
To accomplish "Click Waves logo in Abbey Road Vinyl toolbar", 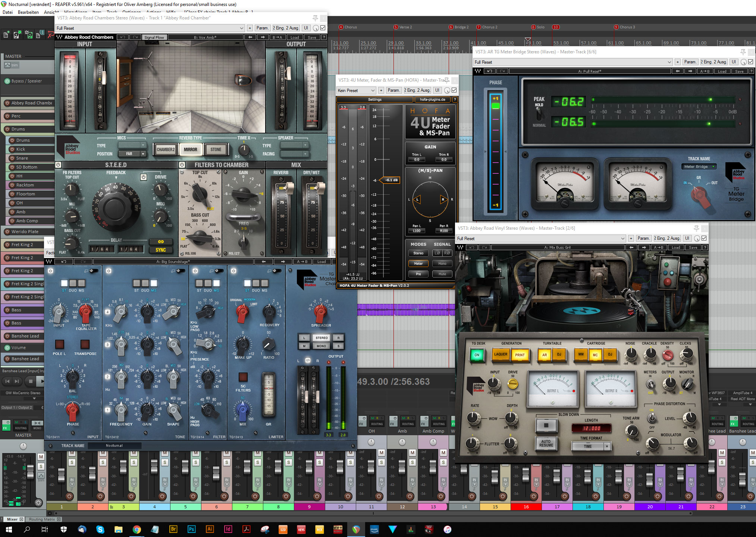I will pos(461,248).
